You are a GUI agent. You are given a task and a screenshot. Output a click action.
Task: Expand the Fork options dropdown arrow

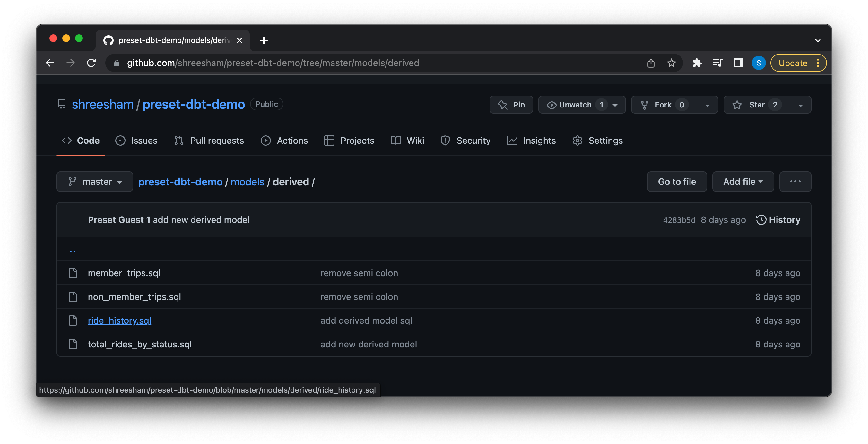(707, 105)
